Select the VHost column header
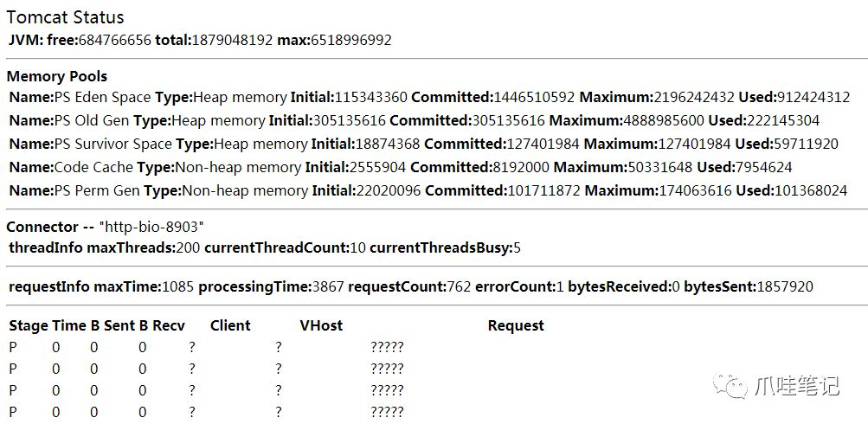The width and height of the screenshot is (868, 424). click(321, 325)
